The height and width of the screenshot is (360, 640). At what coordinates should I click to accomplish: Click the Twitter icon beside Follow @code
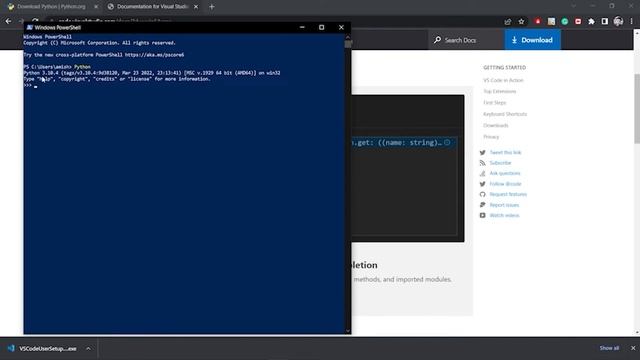(x=482, y=184)
